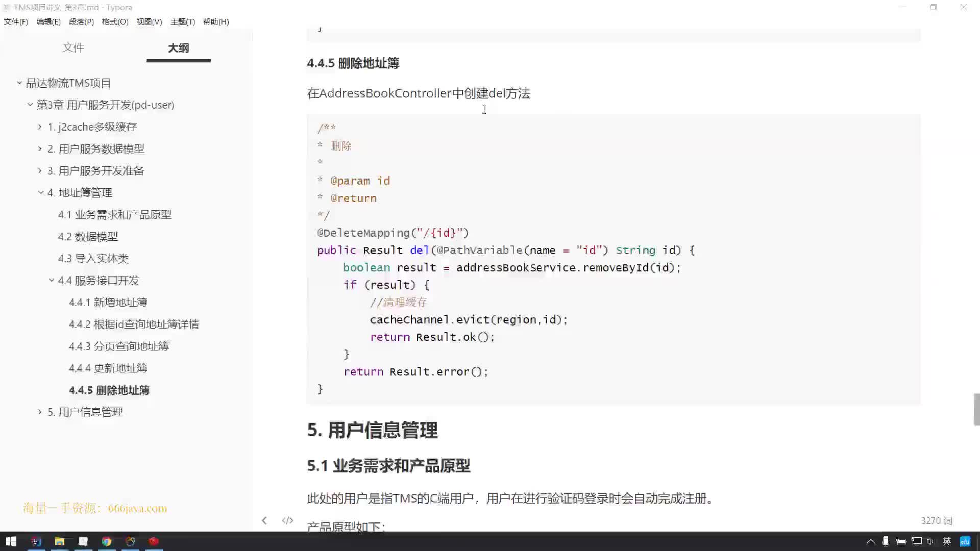This screenshot has height=551, width=980.
Task: Place cursor in heading 4.4.5 删除地址簿
Action: (x=353, y=63)
